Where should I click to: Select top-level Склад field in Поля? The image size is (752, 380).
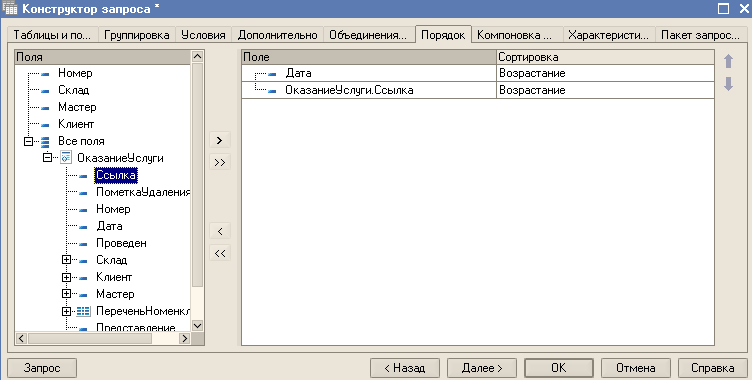point(73,90)
